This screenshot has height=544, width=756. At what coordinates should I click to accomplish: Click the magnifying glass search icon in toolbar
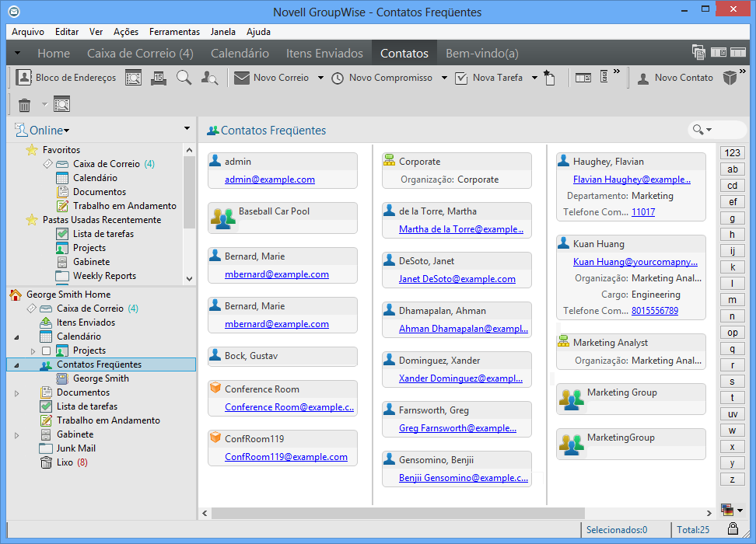pyautogui.click(x=184, y=78)
